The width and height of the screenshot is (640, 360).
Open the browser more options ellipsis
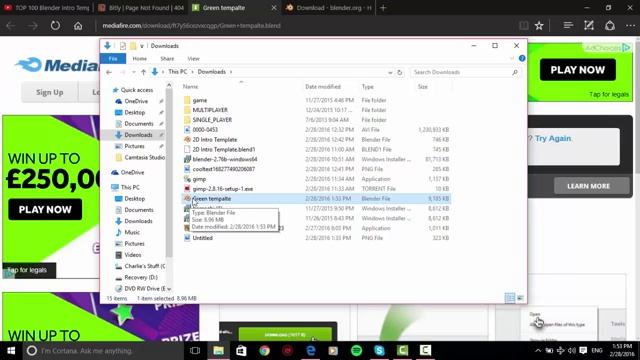coord(630,25)
